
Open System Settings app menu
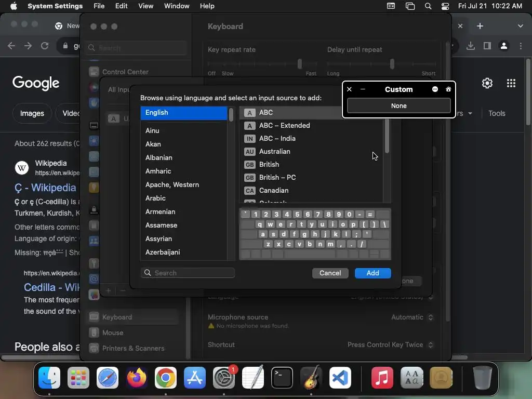coord(55,6)
